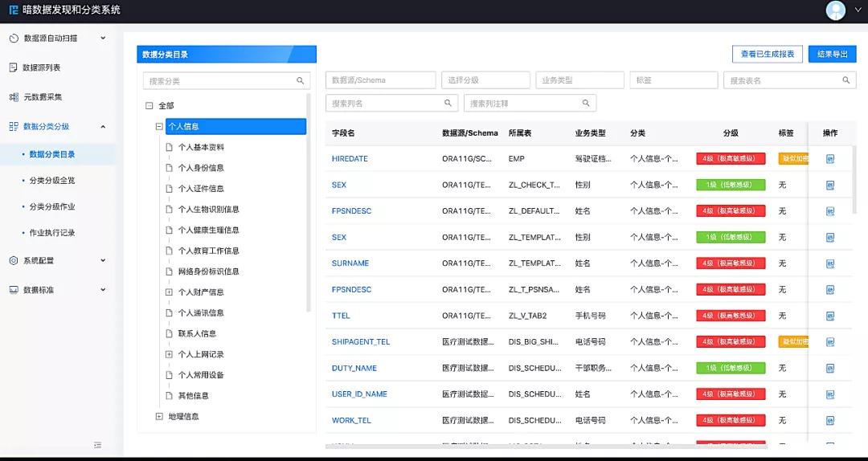This screenshot has height=461, width=868.
Task: Collapse the 全部 root tree node
Action: click(x=149, y=106)
